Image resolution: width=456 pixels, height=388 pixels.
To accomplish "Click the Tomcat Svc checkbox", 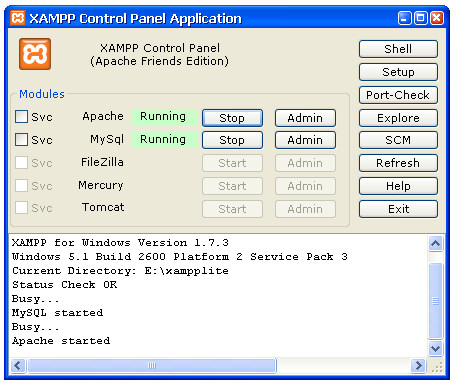I will pos(21,208).
